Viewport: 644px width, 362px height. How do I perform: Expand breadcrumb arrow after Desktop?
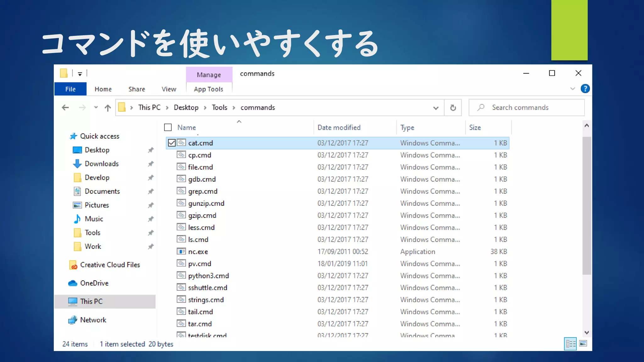pyautogui.click(x=205, y=108)
